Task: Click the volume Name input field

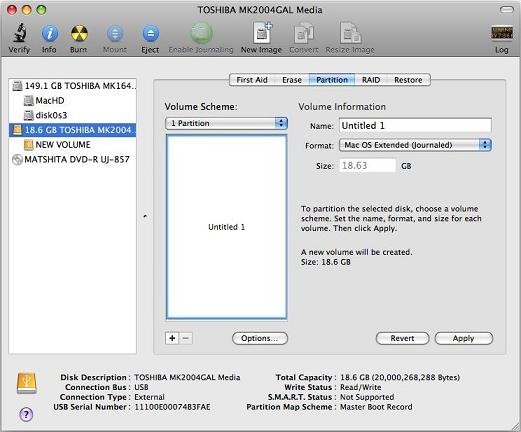Action: [x=415, y=126]
